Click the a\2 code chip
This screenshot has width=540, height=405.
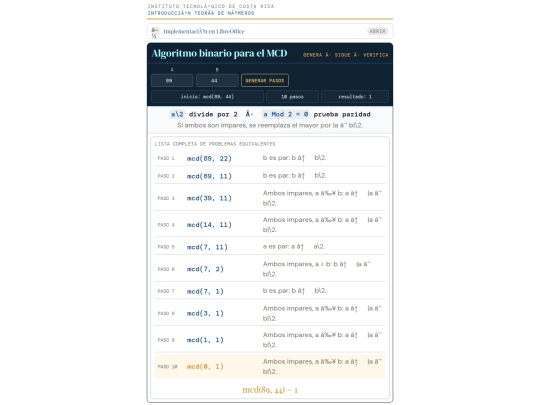[x=177, y=114]
